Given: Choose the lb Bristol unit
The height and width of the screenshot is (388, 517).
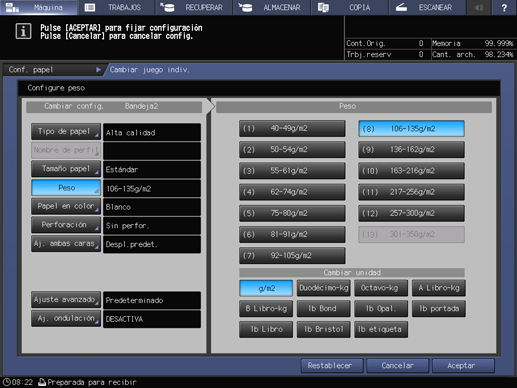Looking at the screenshot, I should point(323,329).
